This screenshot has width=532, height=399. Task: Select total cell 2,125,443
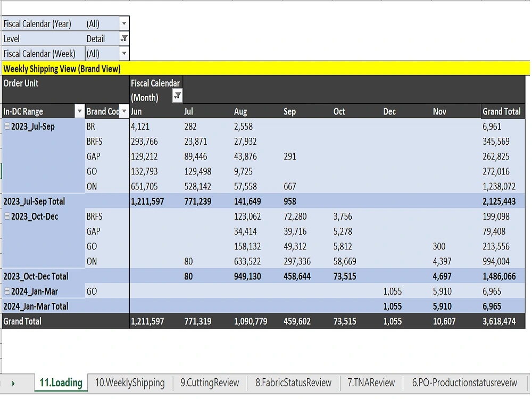pos(503,201)
